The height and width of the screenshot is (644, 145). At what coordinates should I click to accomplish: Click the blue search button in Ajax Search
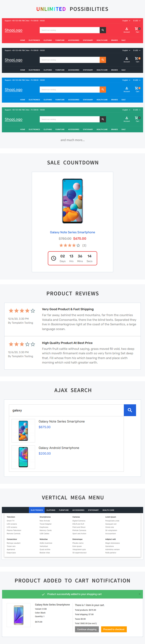[x=130, y=410]
